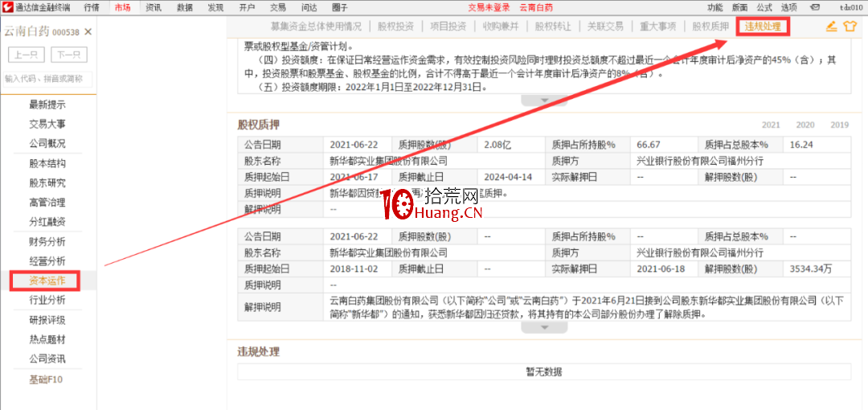The width and height of the screenshot is (868, 410).
Task: Expand more 股权质押 records with the down arrow
Action: pyautogui.click(x=545, y=328)
